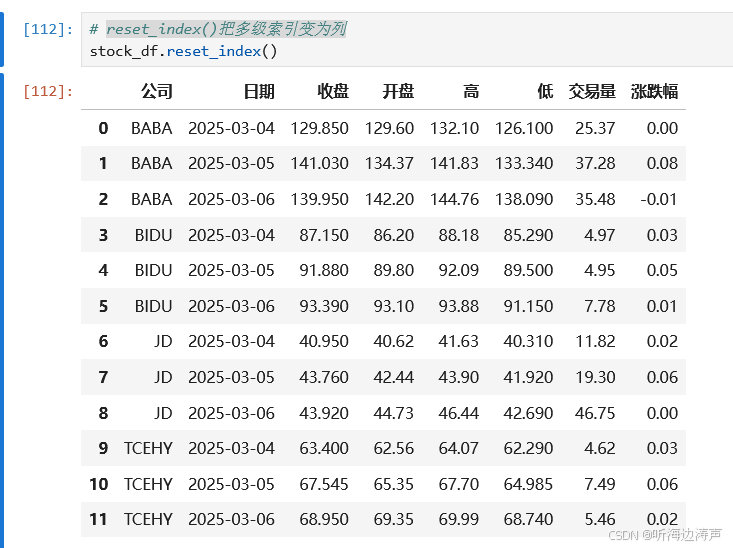Click row index 3
Viewport: 733px width, 548px height.
tap(103, 235)
